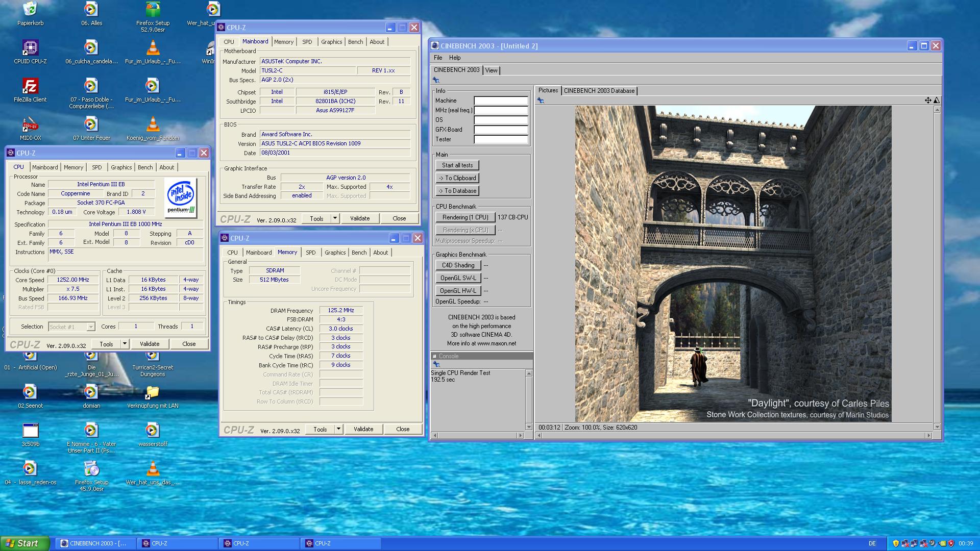The width and height of the screenshot is (980, 551).
Task: Click the Tools button in CPU-Z Memory window
Action: pyautogui.click(x=320, y=429)
